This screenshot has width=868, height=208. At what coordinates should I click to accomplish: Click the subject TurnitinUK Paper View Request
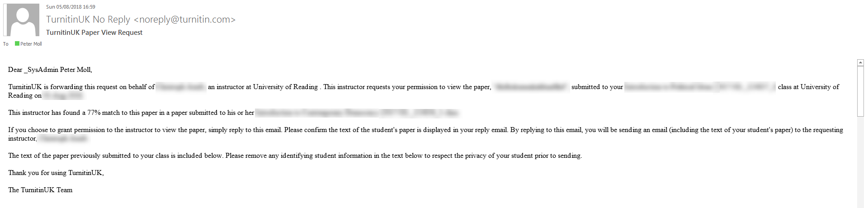pyautogui.click(x=94, y=33)
